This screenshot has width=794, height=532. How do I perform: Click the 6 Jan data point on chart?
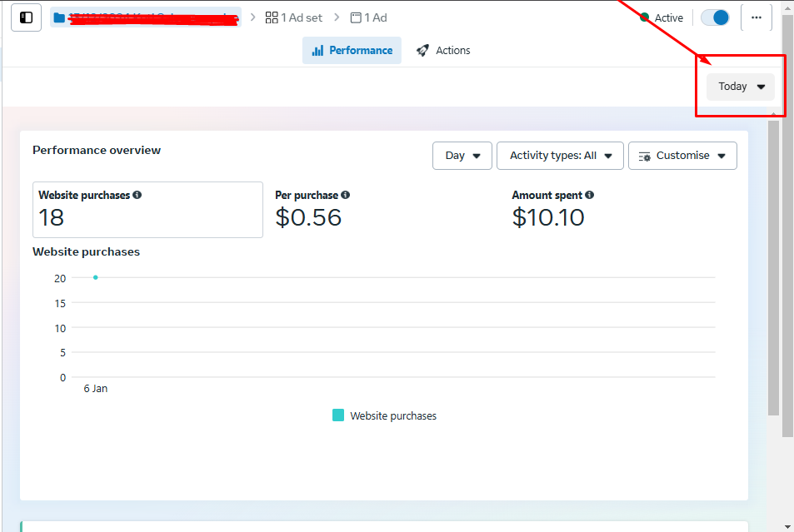pyautogui.click(x=96, y=277)
